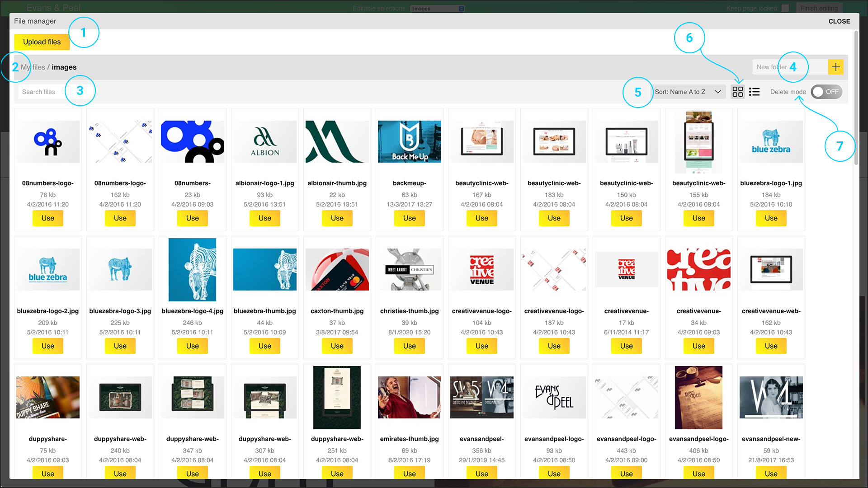Use the caxton-thumb.jpg file
This screenshot has width=868, height=488.
337,346
